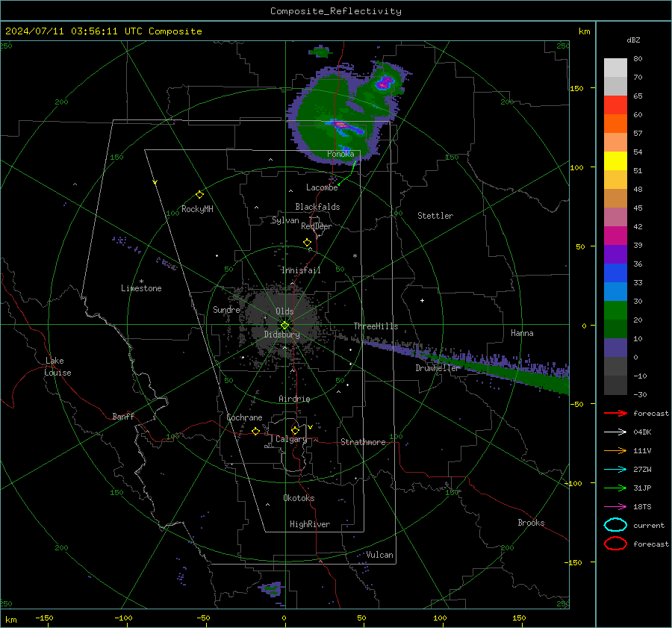Click the Stettler city label
The height and width of the screenshot is (628, 672).
435,216
